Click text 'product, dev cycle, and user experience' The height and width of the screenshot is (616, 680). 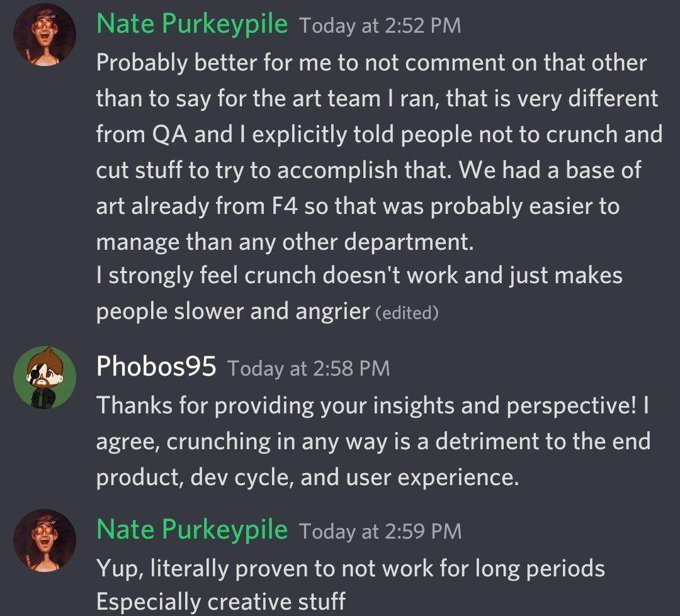[x=307, y=478]
